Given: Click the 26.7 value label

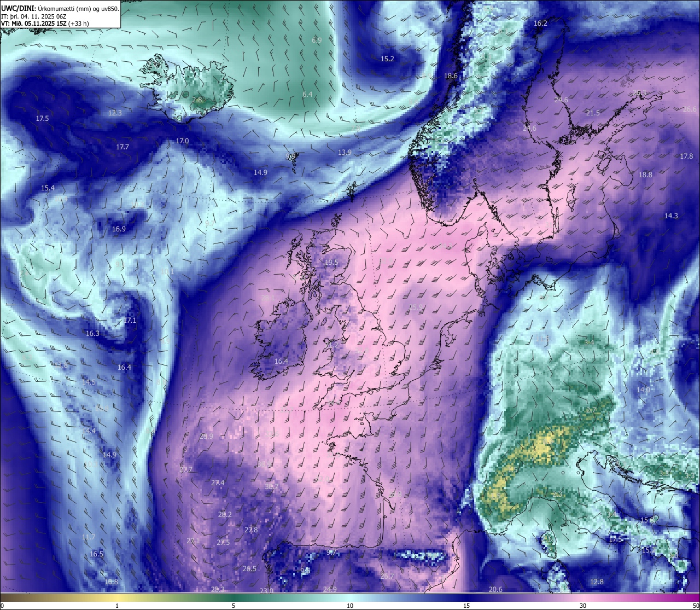Looking at the screenshot, I should [387, 576].
